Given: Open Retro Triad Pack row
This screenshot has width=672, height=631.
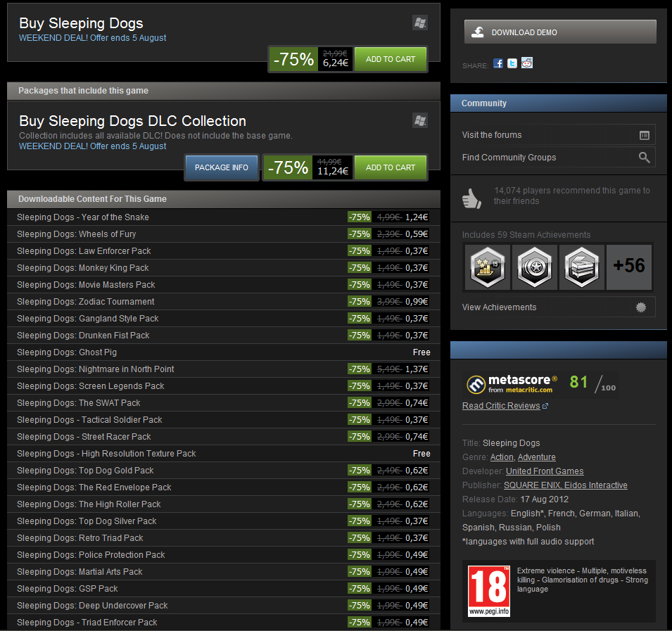Looking at the screenshot, I should point(223,538).
